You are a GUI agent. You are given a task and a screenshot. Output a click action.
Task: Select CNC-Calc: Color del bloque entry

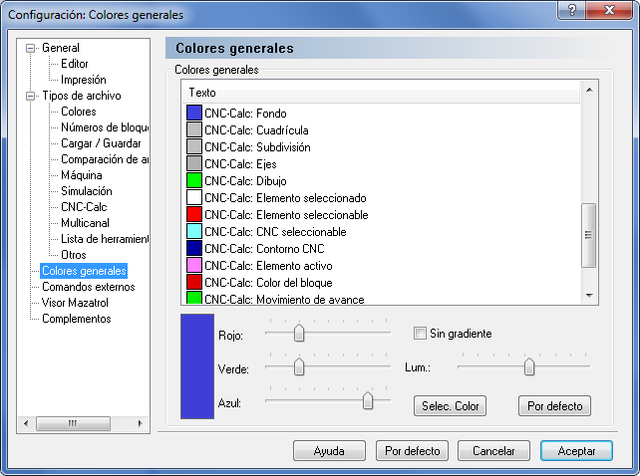[x=268, y=282]
